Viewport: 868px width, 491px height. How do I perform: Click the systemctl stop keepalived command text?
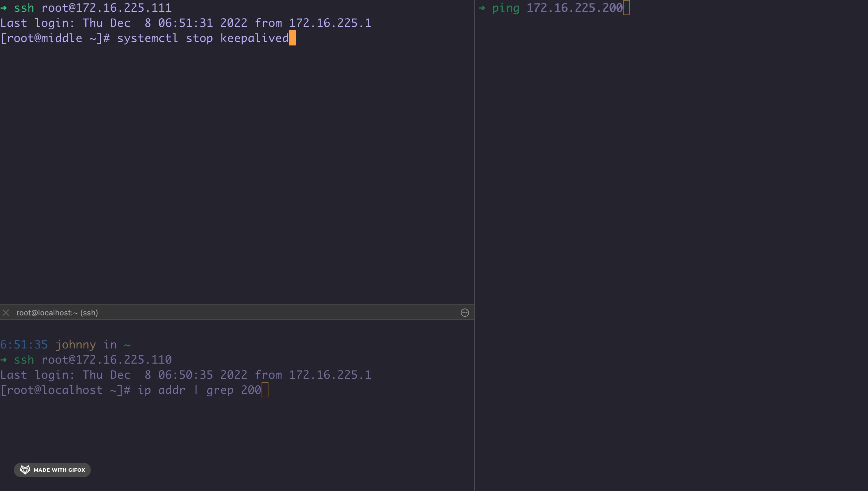203,38
